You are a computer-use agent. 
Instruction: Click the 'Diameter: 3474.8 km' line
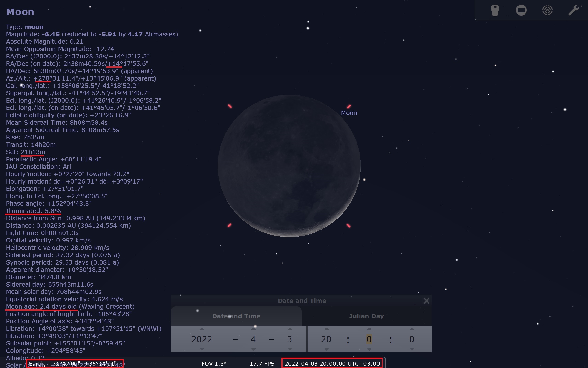tap(39, 277)
